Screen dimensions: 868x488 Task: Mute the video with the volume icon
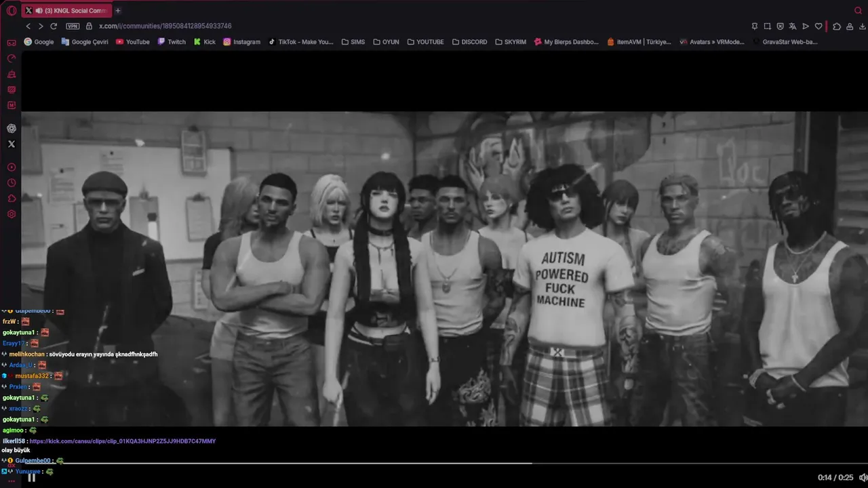pos(863,477)
